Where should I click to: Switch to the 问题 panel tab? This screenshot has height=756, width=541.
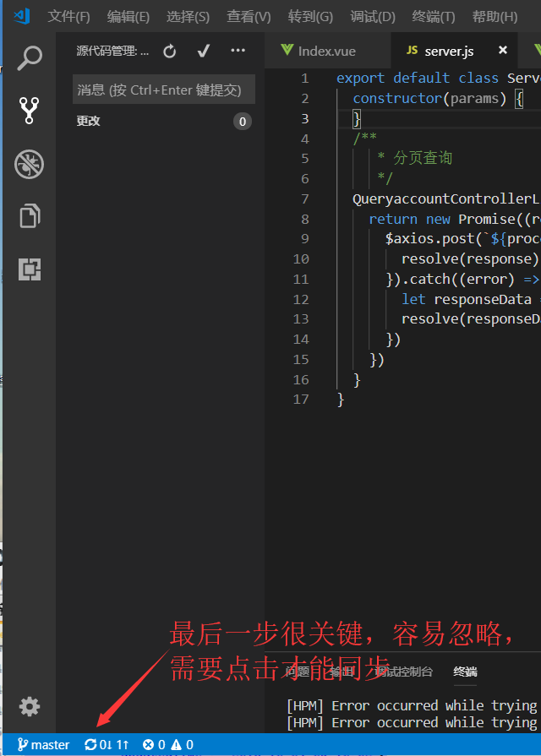(298, 672)
